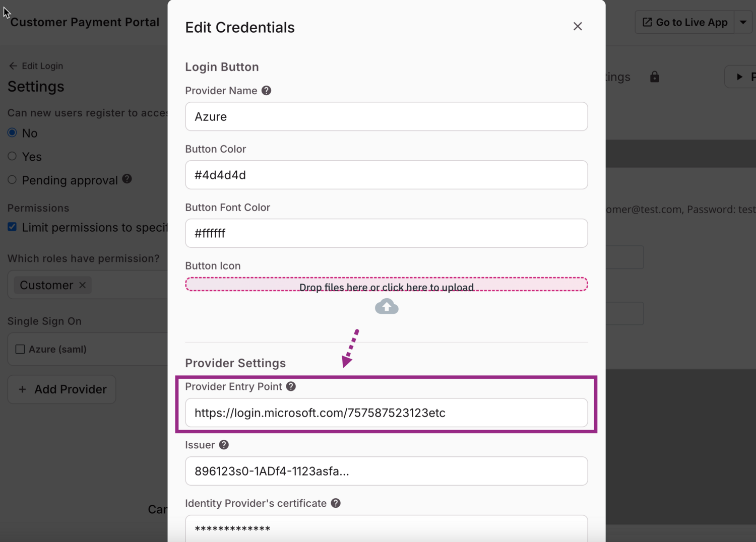Click the Provider Entry Point URL field
Screen dimensions: 756x542
point(386,413)
